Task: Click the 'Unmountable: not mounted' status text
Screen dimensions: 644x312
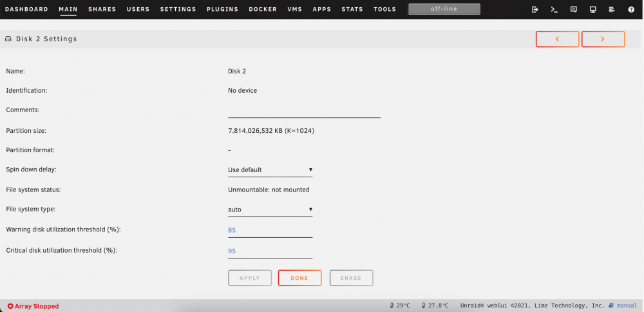Action: 269,190
